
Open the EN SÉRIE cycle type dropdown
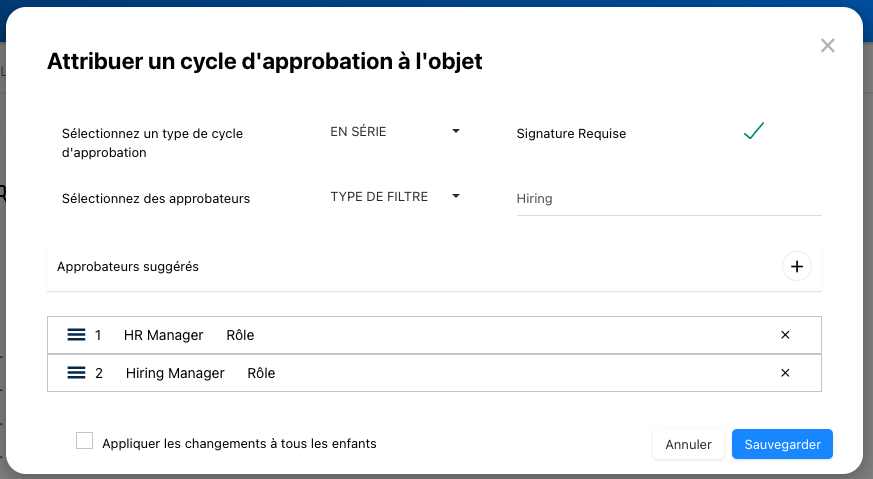click(395, 131)
